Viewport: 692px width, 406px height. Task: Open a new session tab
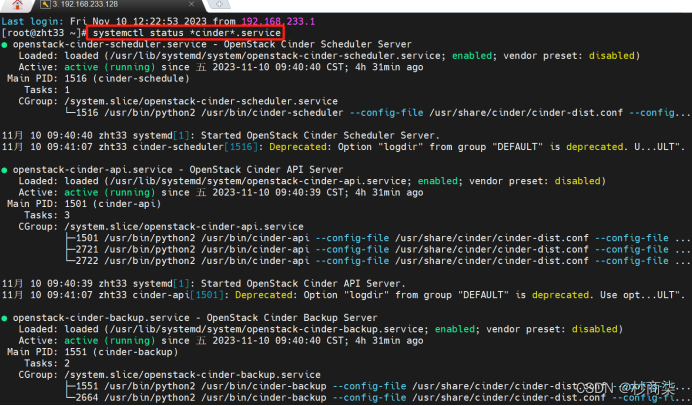[x=219, y=4]
